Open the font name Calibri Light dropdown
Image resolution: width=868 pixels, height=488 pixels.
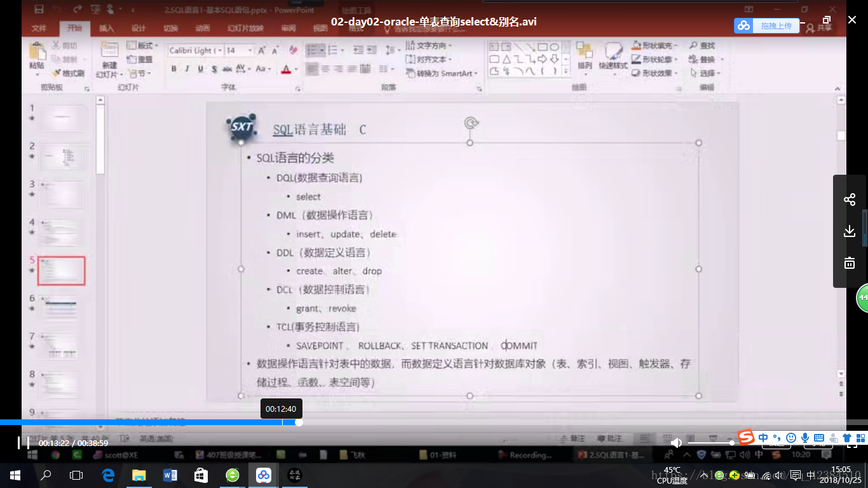click(220, 50)
